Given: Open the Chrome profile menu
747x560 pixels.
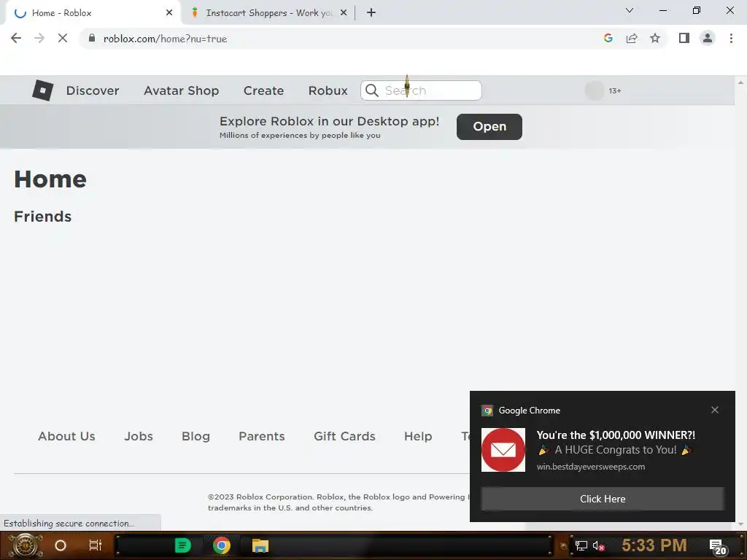Looking at the screenshot, I should [x=708, y=38].
